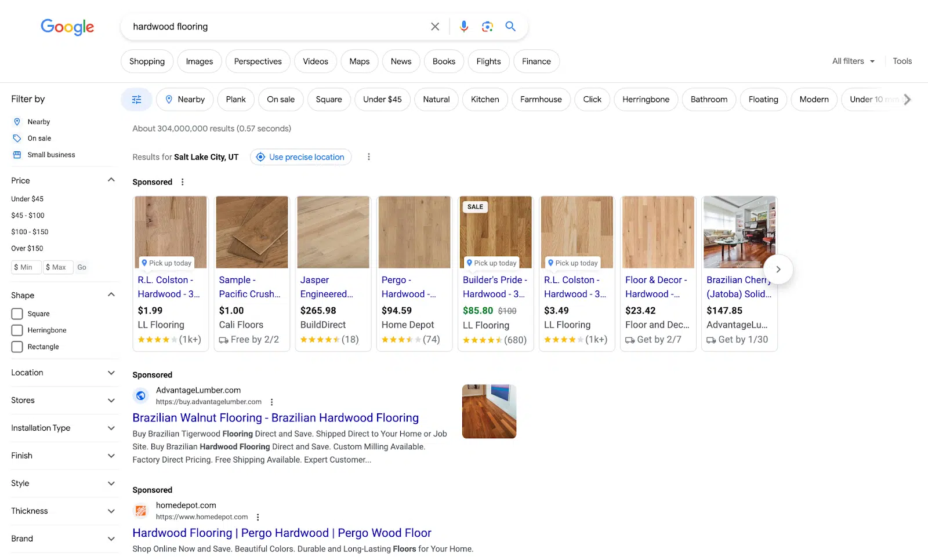This screenshot has width=928, height=560.
Task: Open the All filters dropdown
Action: pyautogui.click(x=853, y=61)
